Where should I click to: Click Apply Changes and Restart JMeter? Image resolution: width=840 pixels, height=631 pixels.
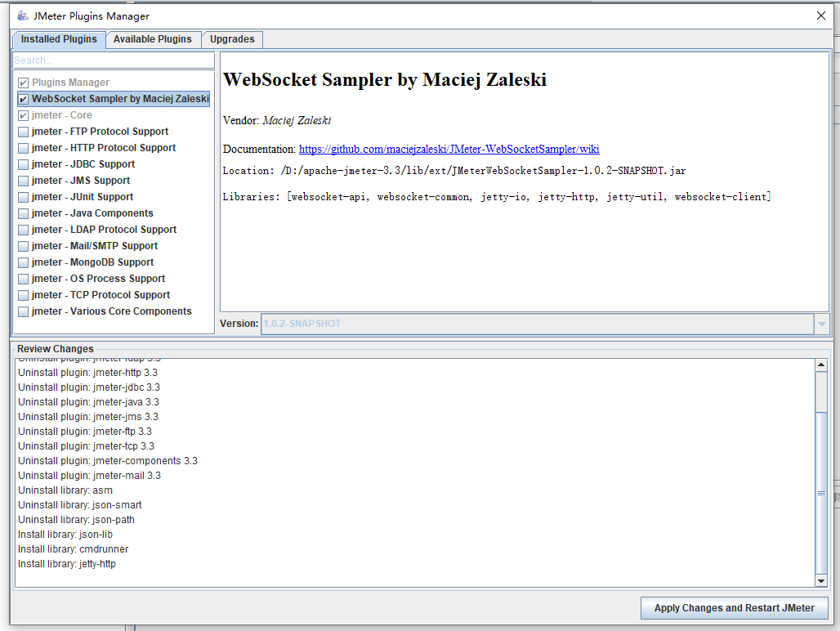pos(734,608)
